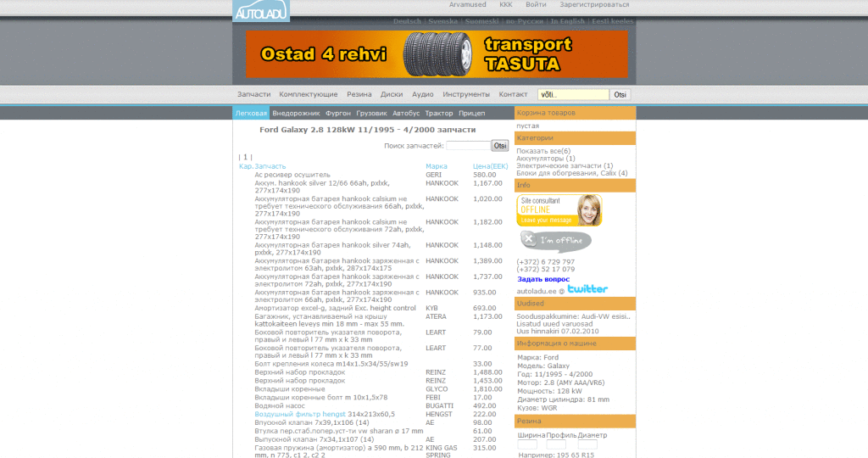The image size is (868, 458).
Task: Open the Диски menu item
Action: tap(392, 94)
